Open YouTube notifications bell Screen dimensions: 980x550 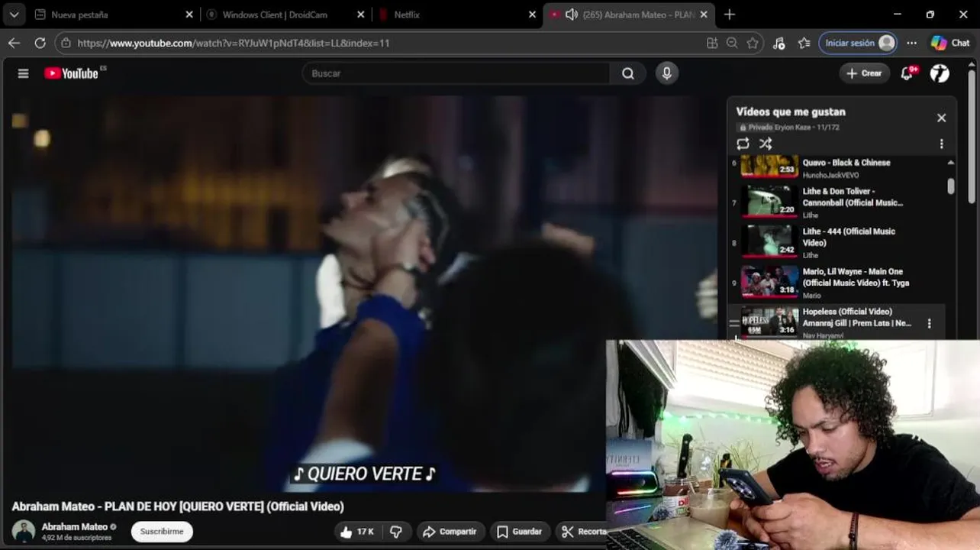click(907, 73)
